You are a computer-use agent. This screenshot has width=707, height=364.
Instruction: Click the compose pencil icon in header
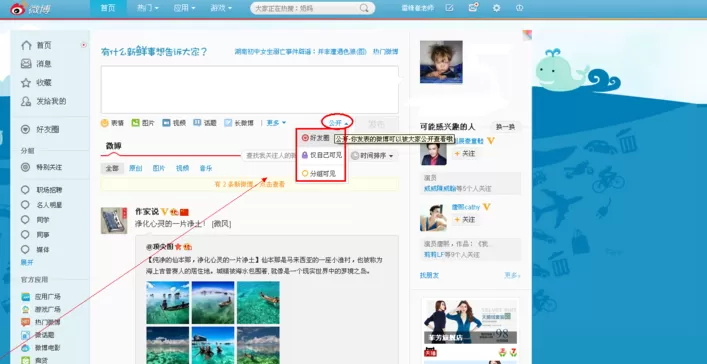(x=449, y=8)
